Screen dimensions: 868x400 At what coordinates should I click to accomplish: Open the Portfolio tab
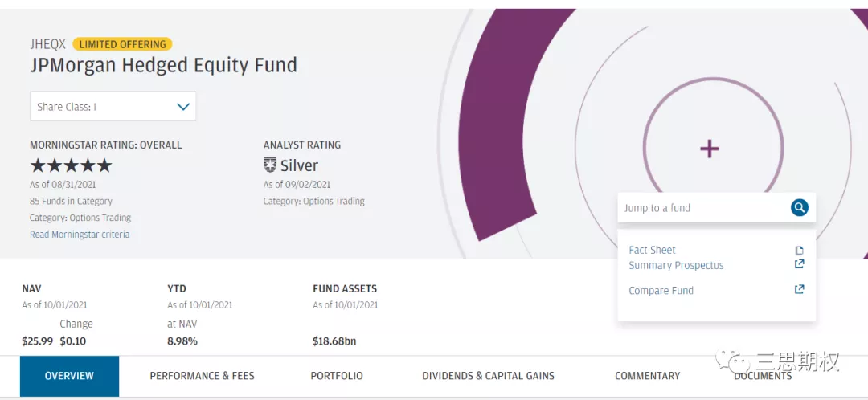[337, 376]
